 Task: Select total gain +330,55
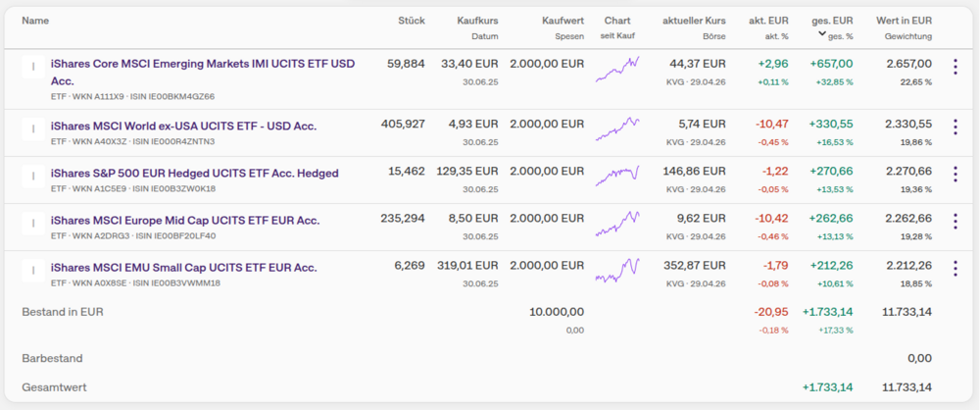click(831, 124)
